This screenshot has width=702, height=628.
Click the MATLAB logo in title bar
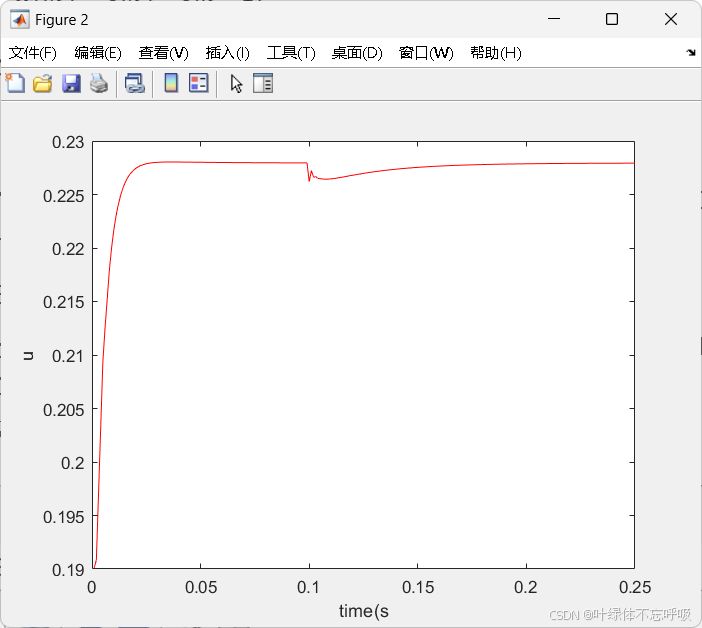click(x=20, y=20)
